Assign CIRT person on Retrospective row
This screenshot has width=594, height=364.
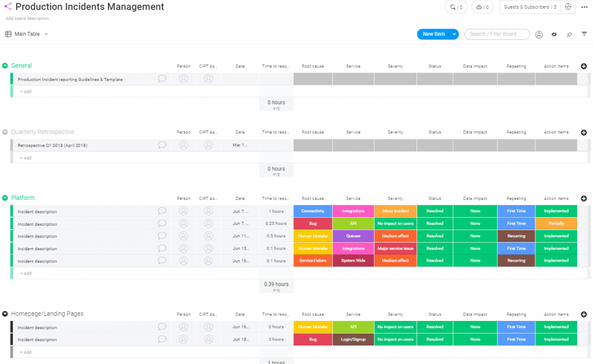click(x=209, y=145)
